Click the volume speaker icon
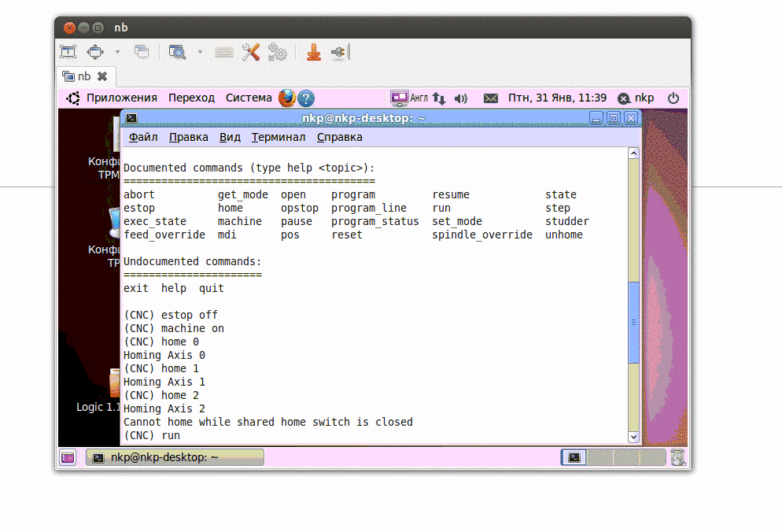The image size is (782, 532). point(461,98)
